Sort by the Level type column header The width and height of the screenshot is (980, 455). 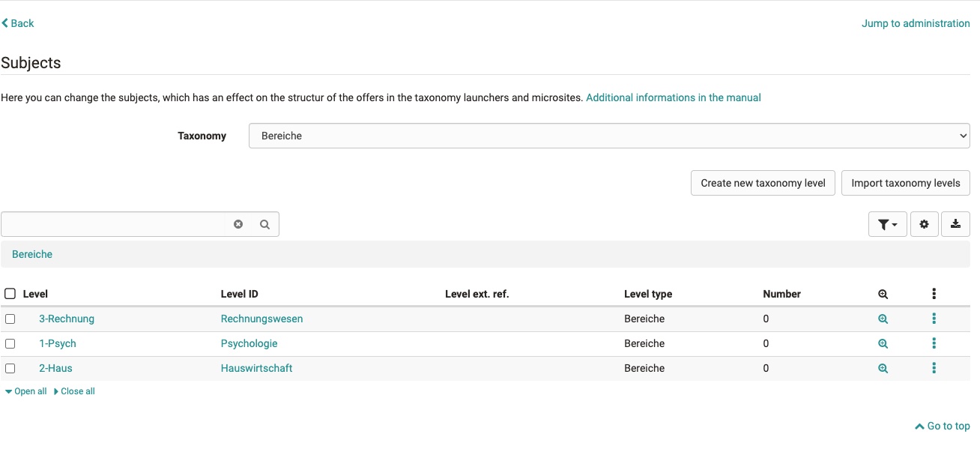[648, 294]
